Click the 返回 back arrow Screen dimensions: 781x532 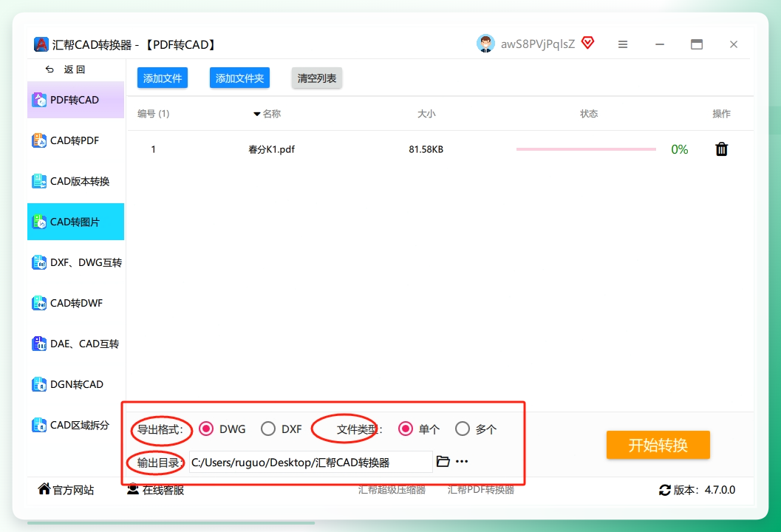coord(50,69)
